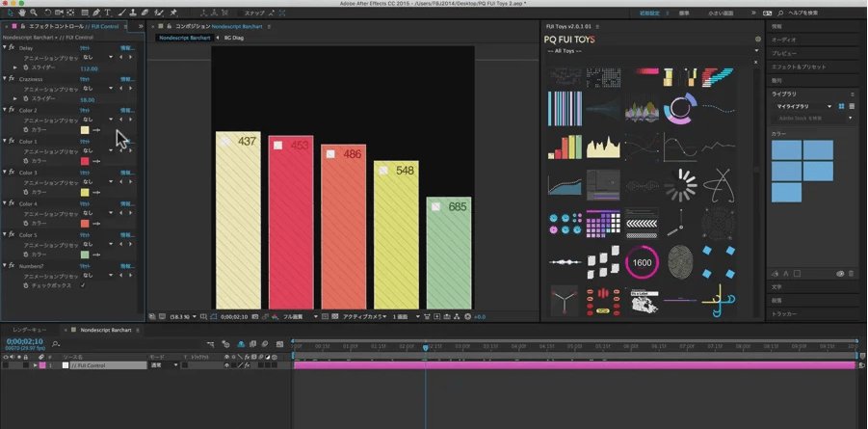Viewport: 868px width, 429px height.
Task: Open the viewer zoom percentage dropdown
Action: [x=183, y=316]
